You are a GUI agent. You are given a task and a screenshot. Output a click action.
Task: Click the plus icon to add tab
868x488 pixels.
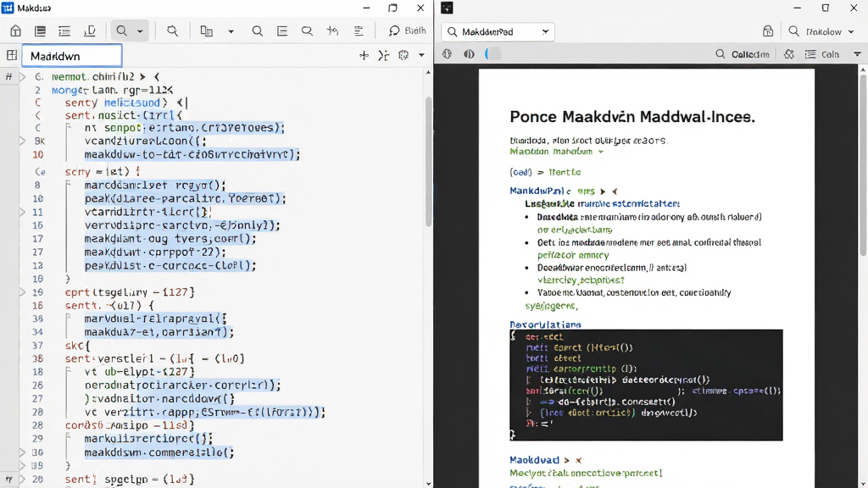(x=364, y=55)
